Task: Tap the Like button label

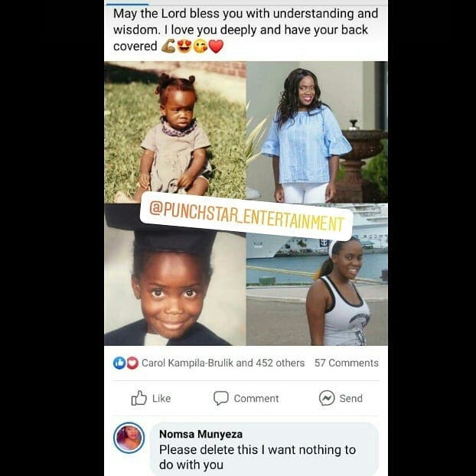Action: (x=161, y=398)
